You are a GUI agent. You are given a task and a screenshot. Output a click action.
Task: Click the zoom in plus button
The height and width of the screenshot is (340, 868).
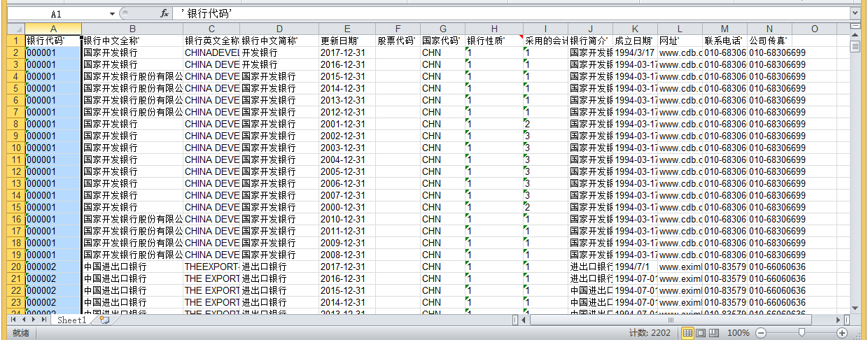tap(842, 333)
